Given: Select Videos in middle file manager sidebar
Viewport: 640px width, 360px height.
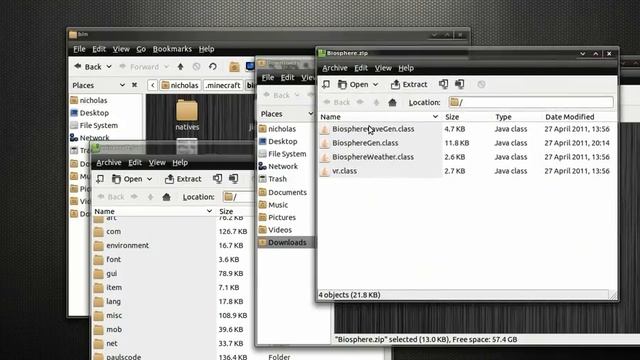Looking at the screenshot, I should coord(280,230).
